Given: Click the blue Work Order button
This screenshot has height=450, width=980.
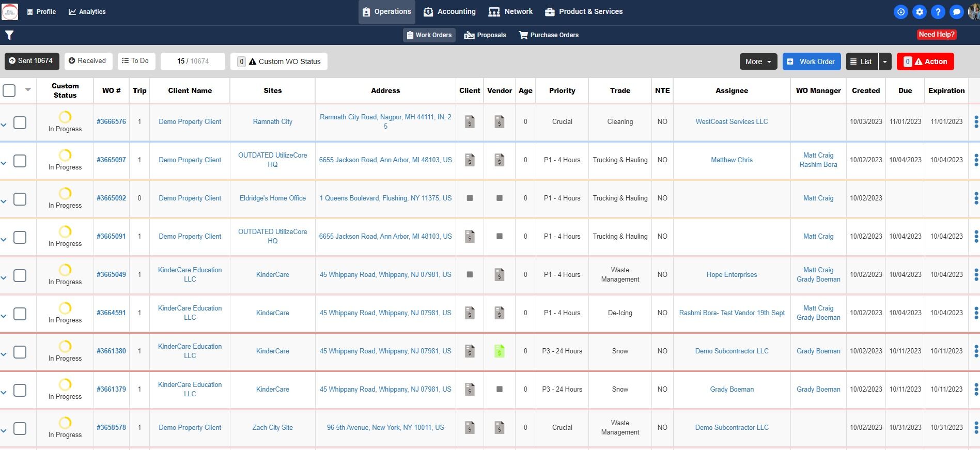Looking at the screenshot, I should click(x=811, y=61).
